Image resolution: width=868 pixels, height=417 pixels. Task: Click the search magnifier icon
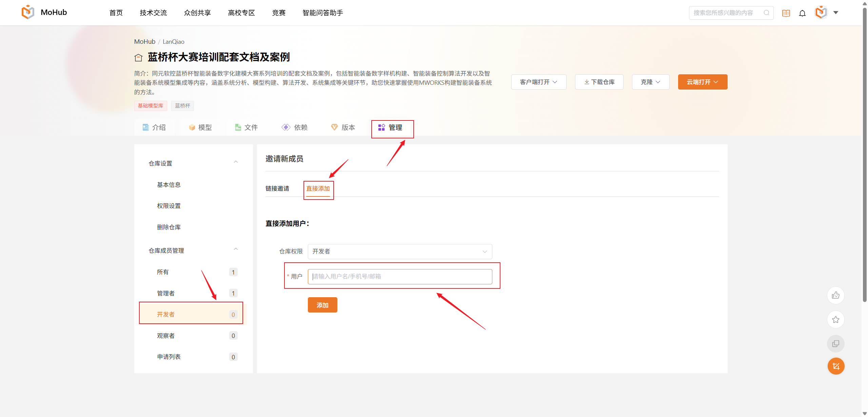(x=766, y=13)
